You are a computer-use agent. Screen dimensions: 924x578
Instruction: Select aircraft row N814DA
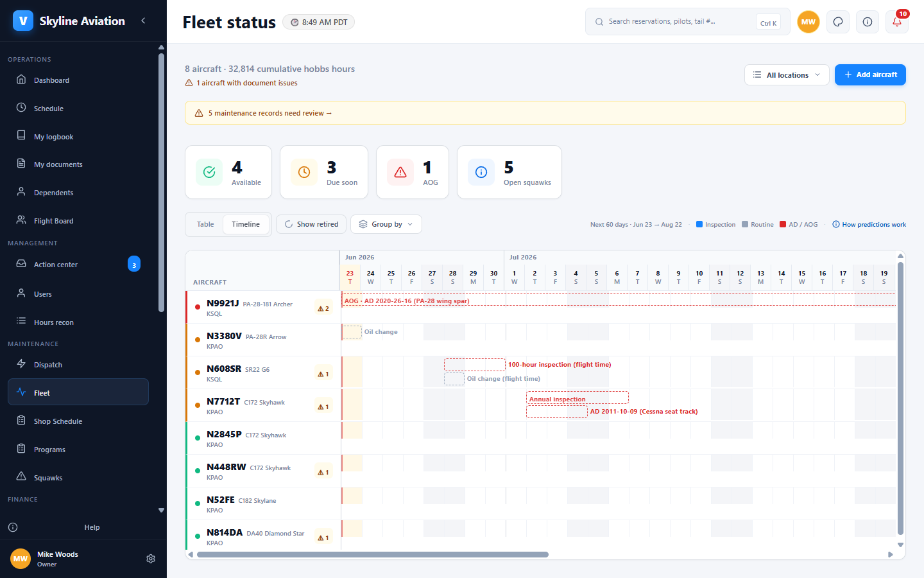click(263, 536)
